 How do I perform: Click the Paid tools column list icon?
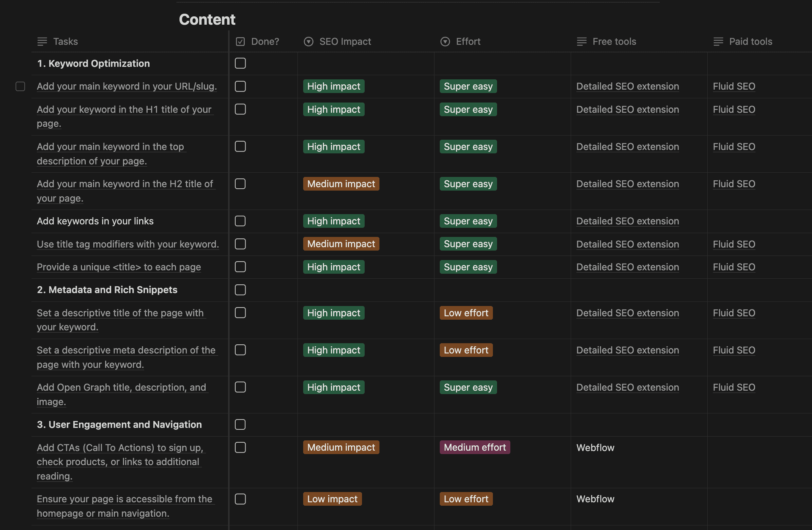(x=718, y=41)
